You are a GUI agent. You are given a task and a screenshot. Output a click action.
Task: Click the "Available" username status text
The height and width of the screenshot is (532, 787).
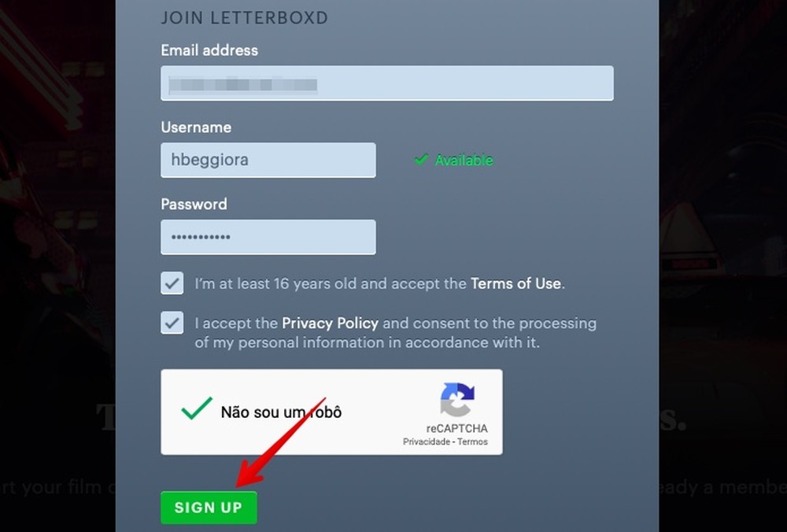coord(464,160)
